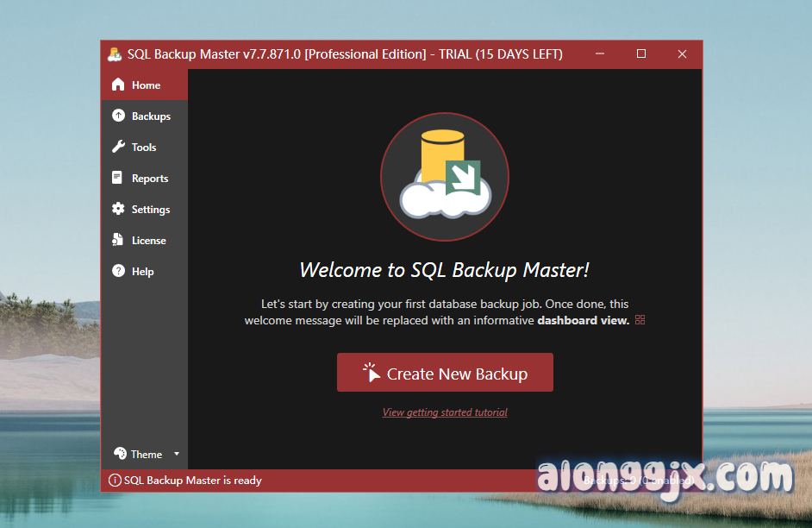Open the View getting started tutorial link

click(445, 412)
